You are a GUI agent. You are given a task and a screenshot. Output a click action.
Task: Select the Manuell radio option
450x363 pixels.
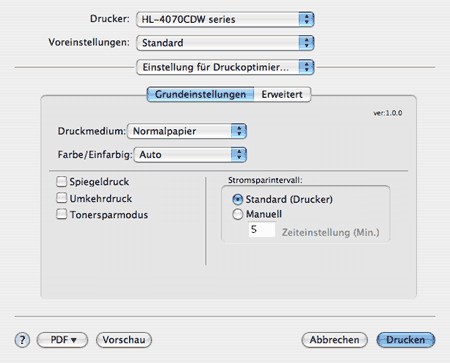pyautogui.click(x=237, y=214)
